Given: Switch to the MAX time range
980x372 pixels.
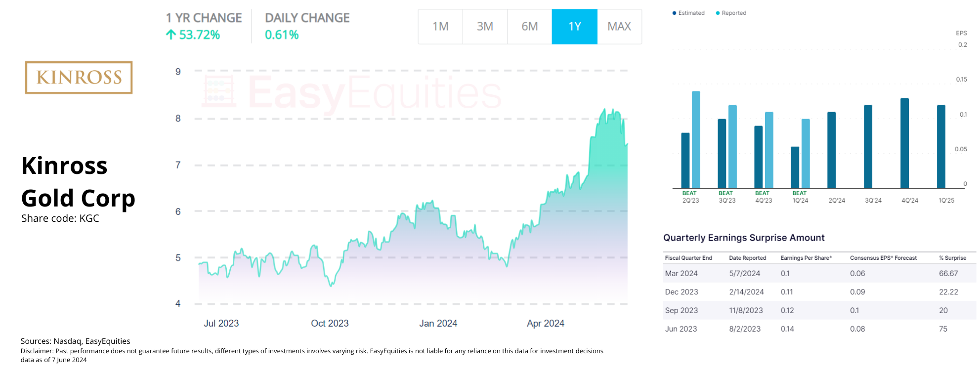Looking at the screenshot, I should point(619,27).
